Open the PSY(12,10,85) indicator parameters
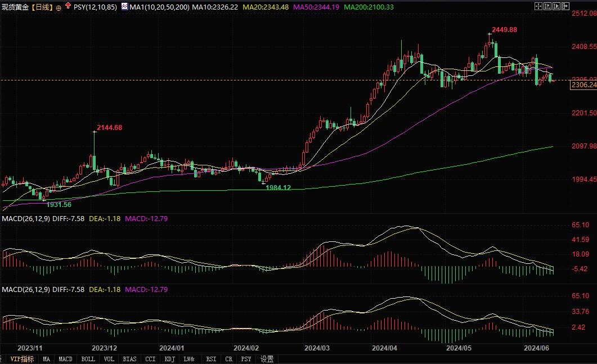Viewport: 597px width, 364px height. [96, 6]
